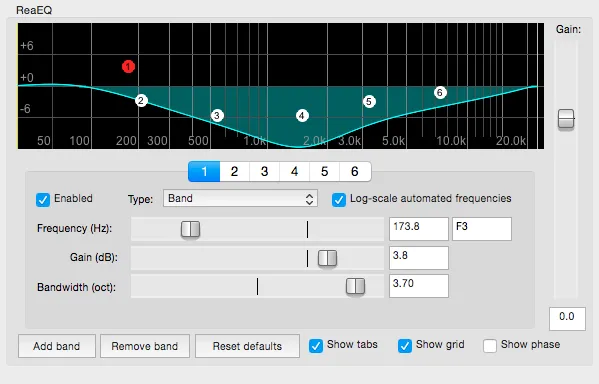
Task: Select the red band 1 node on graph
Action: coord(128,67)
